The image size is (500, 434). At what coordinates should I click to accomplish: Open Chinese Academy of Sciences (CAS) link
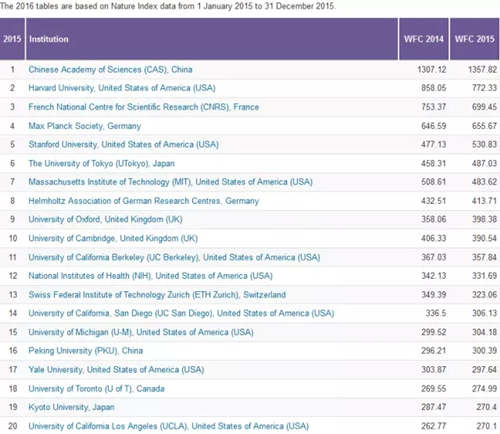110,69
